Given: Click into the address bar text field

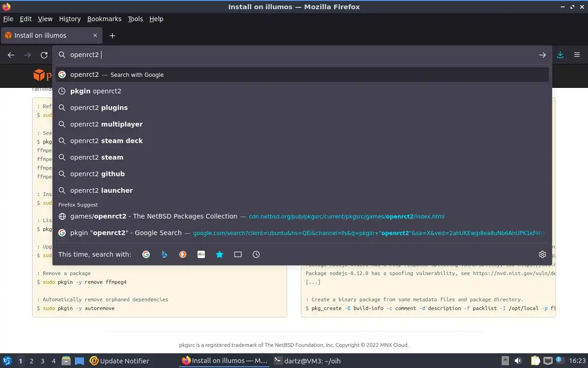Looking at the screenshot, I should click(x=303, y=55).
